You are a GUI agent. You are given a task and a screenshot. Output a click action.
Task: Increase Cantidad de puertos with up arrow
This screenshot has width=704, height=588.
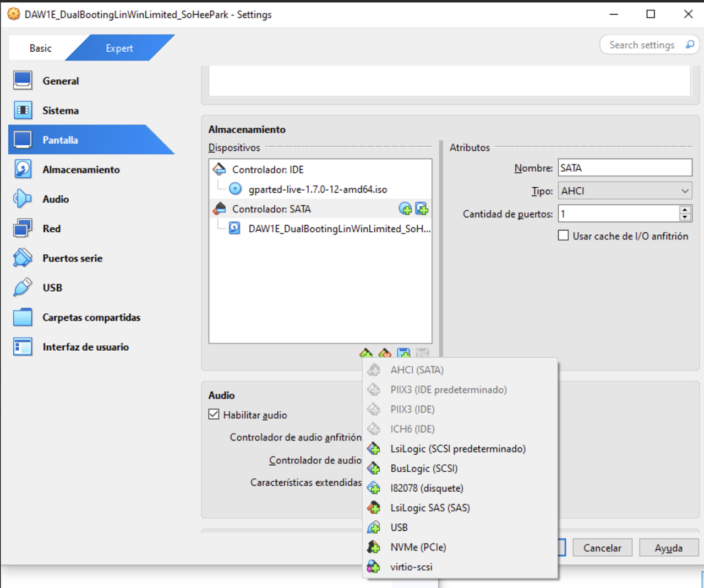point(685,210)
